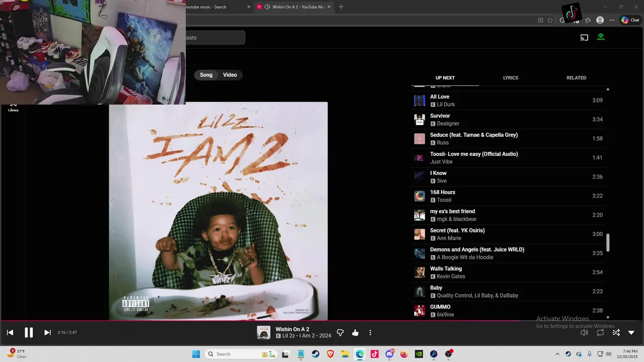
Task: Open artist mgk & blackbear link
Action: tap(457, 219)
